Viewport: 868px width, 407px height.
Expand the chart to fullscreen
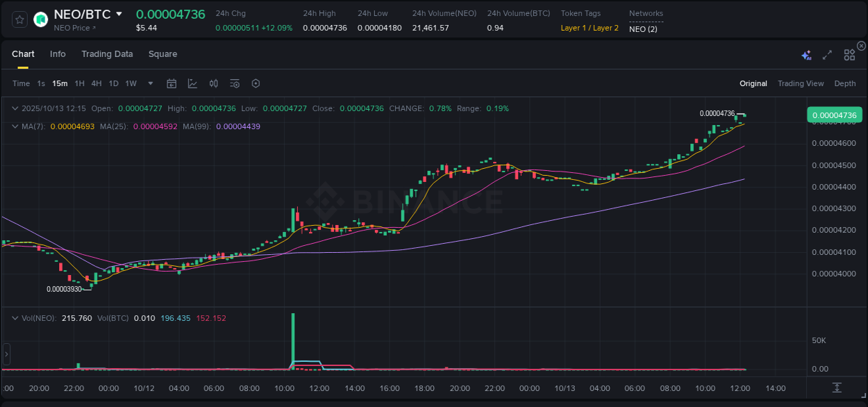[x=826, y=54]
